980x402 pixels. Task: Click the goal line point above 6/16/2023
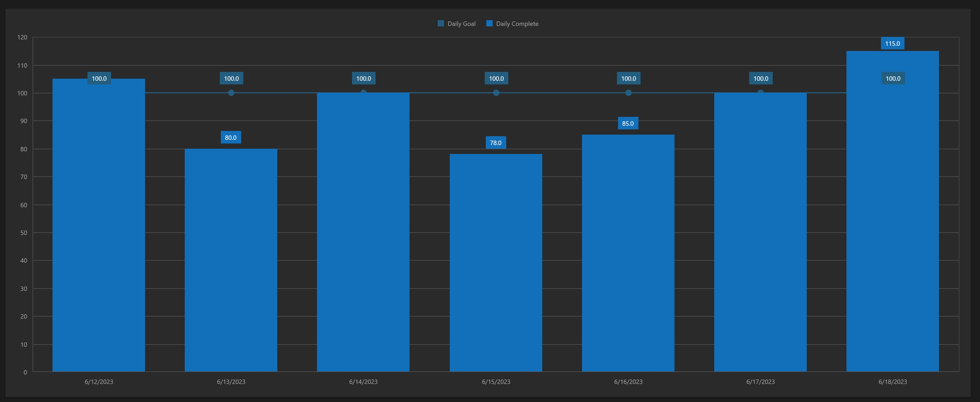629,93
